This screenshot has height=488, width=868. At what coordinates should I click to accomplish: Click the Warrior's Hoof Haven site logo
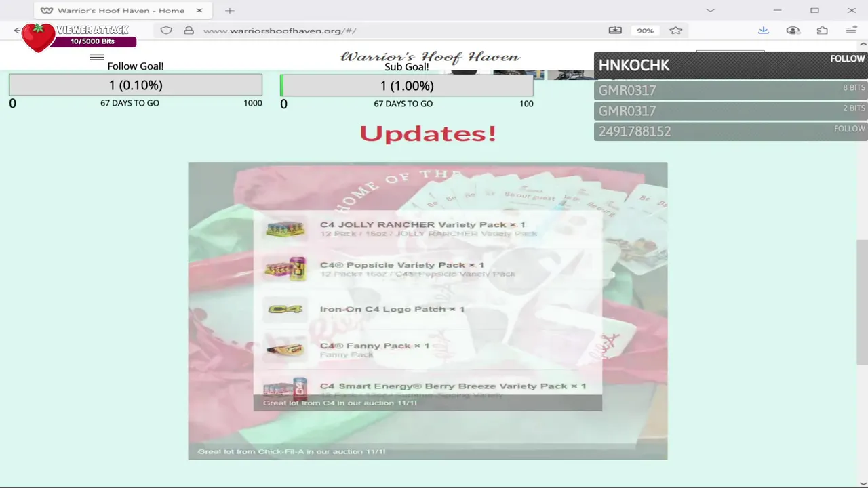coord(430,57)
